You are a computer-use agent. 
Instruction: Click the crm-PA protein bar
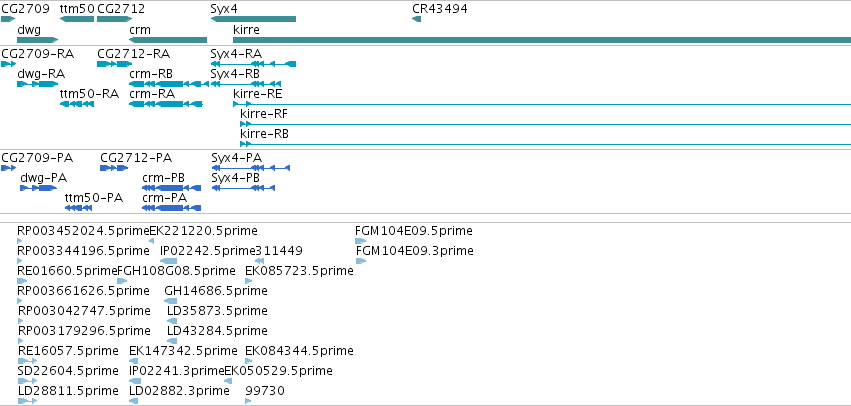tap(172, 208)
